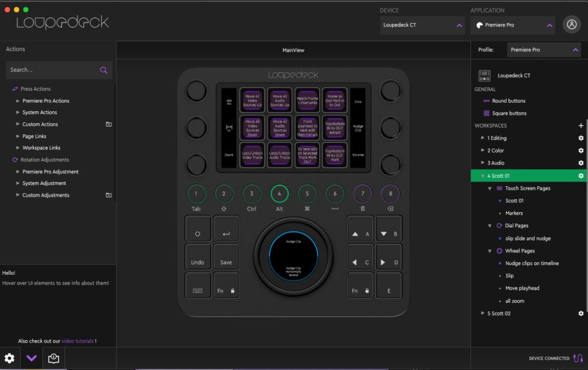Open settings gear for 4 Scott 01
Screen dimensions: 588x370
coord(581,176)
